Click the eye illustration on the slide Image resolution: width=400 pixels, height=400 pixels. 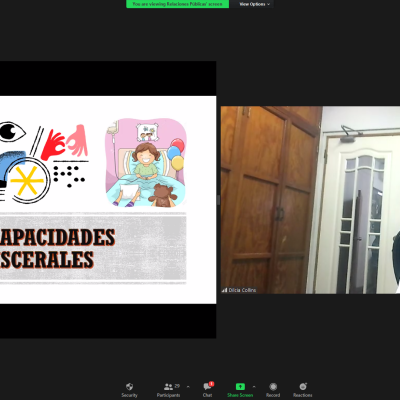point(12,131)
